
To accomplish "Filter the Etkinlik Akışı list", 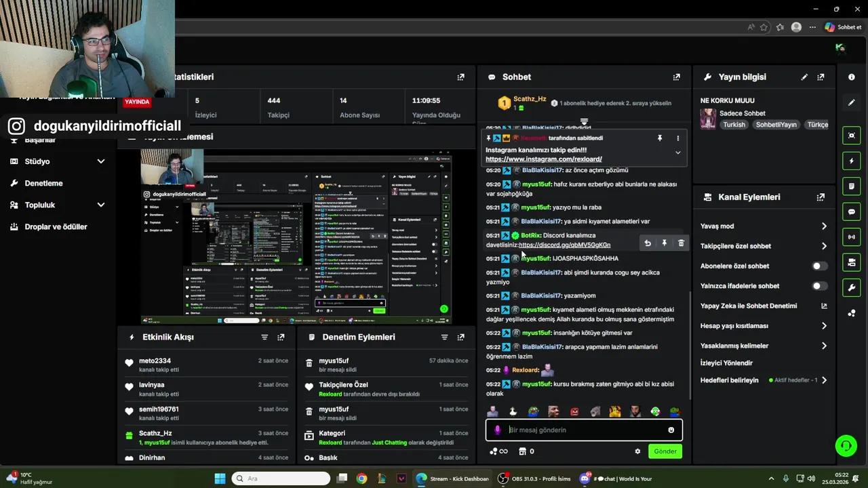I will 264,338.
